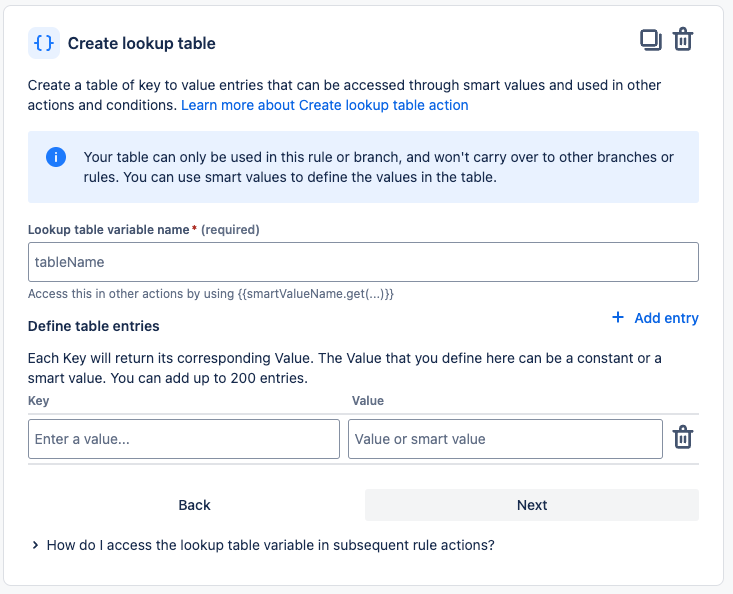
Task: Click the Key "Enter a value..." field
Action: 184,439
